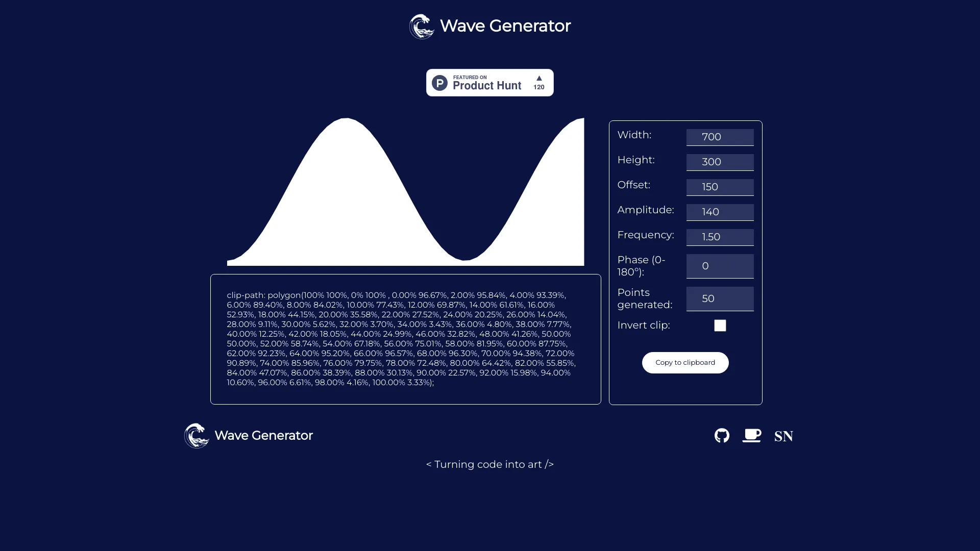This screenshot has height=551, width=980.
Task: Click the Copy to clipboard button
Action: click(685, 363)
